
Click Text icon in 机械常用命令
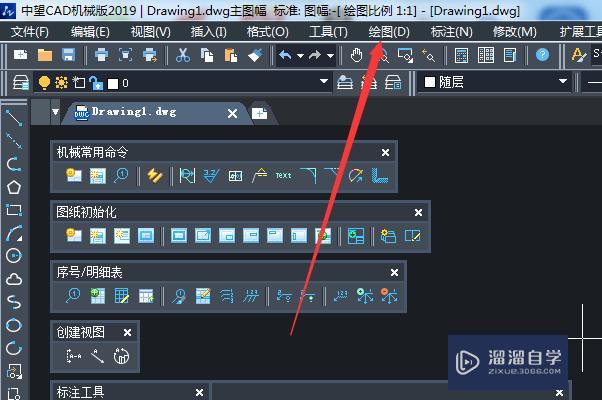[x=283, y=176]
